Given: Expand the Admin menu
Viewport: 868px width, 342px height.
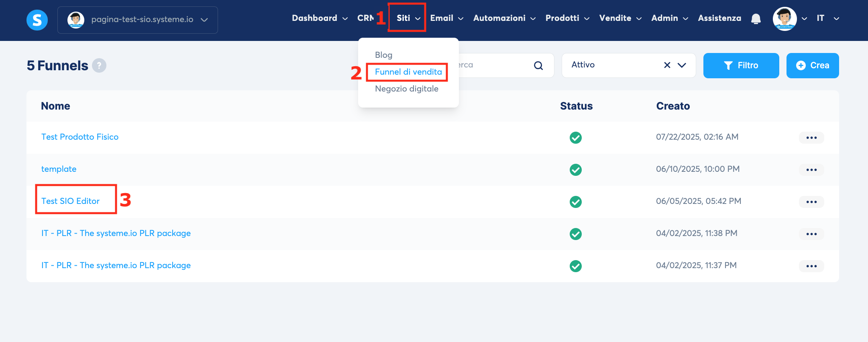Looking at the screenshot, I should [670, 18].
